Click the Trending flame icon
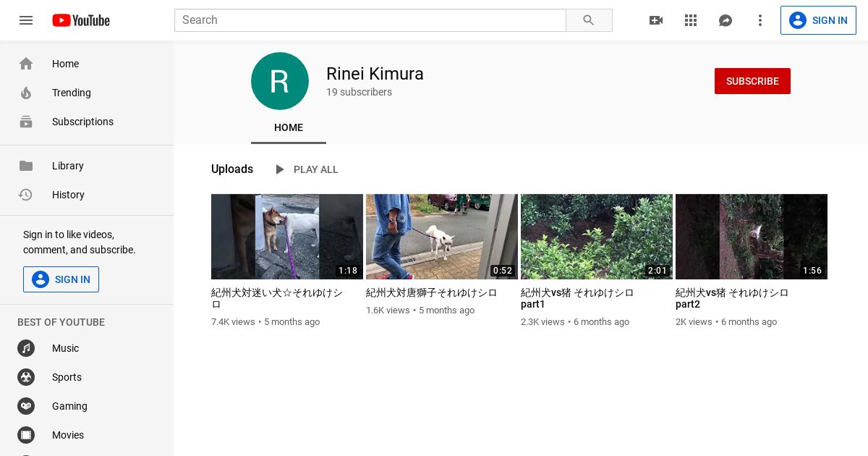Image resolution: width=868 pixels, height=456 pixels. [x=26, y=93]
